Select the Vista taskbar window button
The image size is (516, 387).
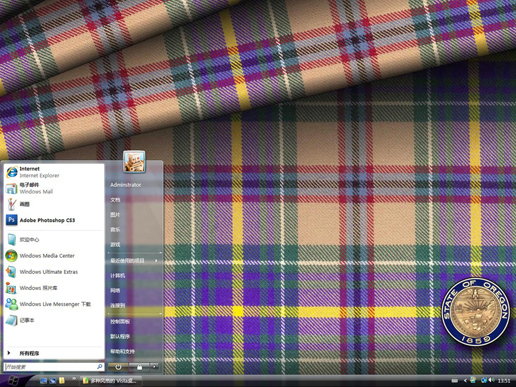coord(112,381)
